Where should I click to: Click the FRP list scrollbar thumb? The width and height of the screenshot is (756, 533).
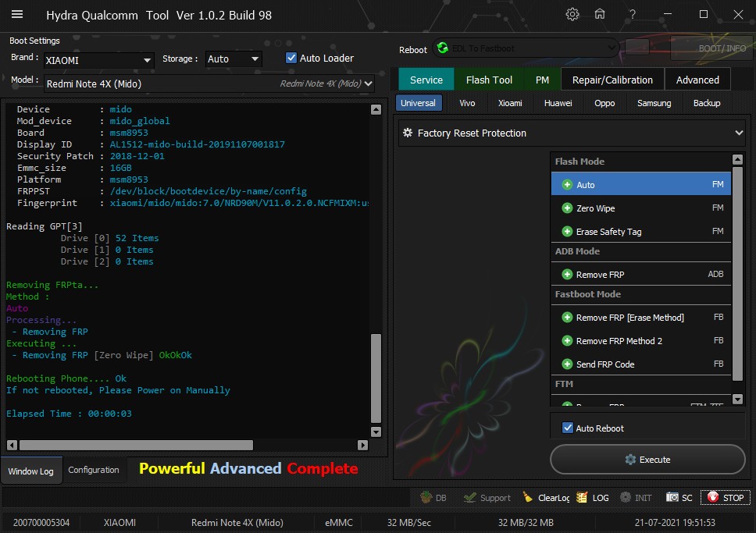[x=737, y=274]
